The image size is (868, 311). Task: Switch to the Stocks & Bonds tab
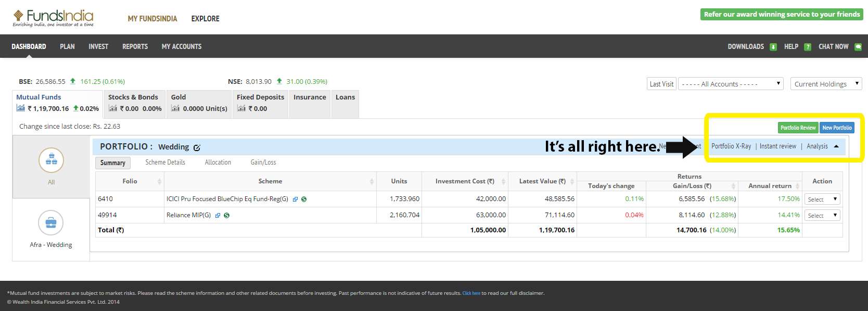(x=135, y=104)
